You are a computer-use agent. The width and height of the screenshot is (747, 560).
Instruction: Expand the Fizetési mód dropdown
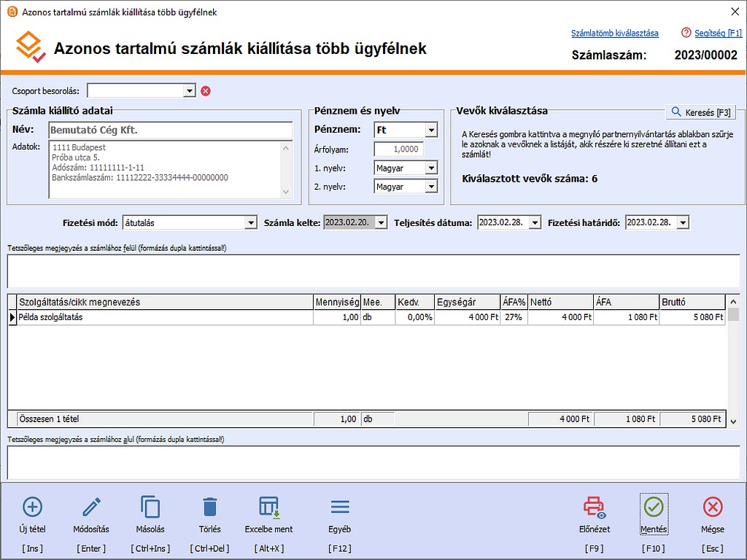(x=251, y=223)
